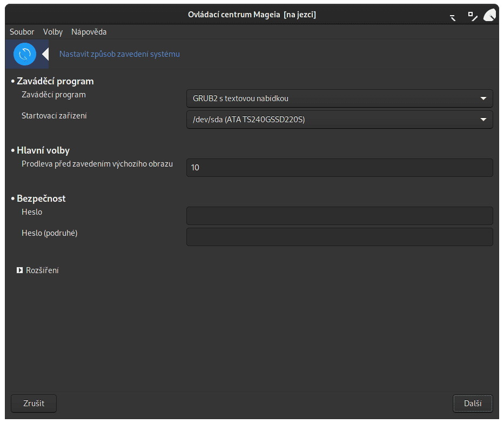Open the Volby menu

[52, 32]
